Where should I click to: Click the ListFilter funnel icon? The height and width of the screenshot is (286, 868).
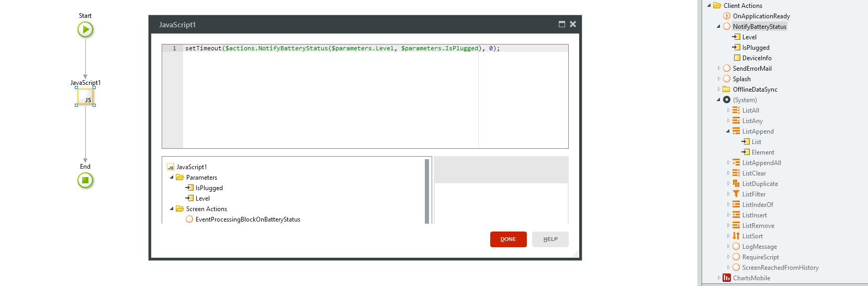click(x=736, y=194)
